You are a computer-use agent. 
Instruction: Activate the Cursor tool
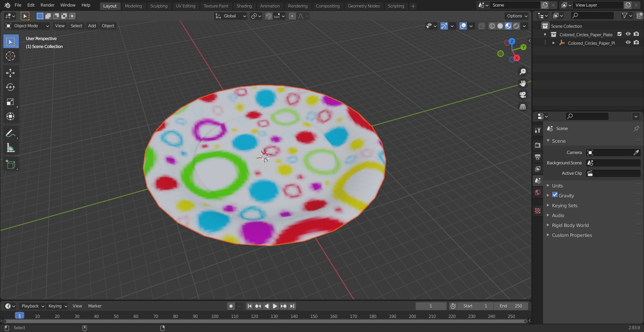tap(10, 56)
